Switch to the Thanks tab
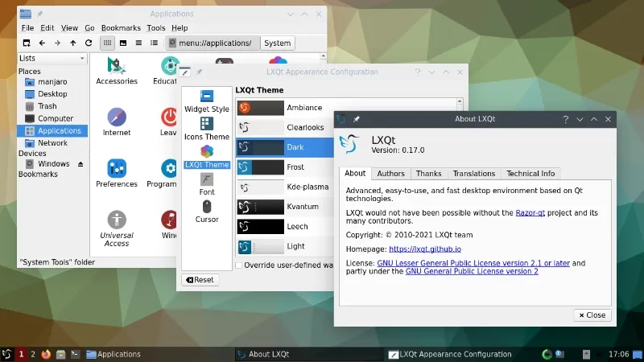The image size is (644, 362). pyautogui.click(x=428, y=174)
